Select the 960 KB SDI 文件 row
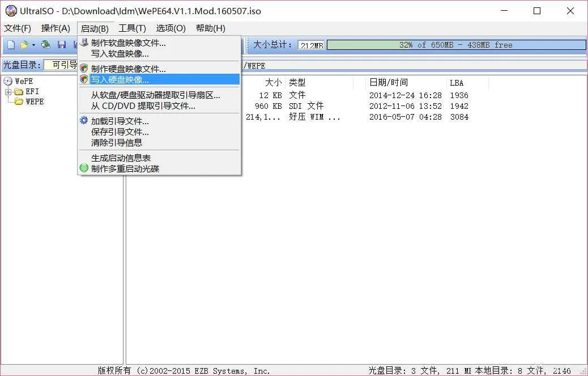Image resolution: width=588 pixels, height=376 pixels. (x=356, y=106)
